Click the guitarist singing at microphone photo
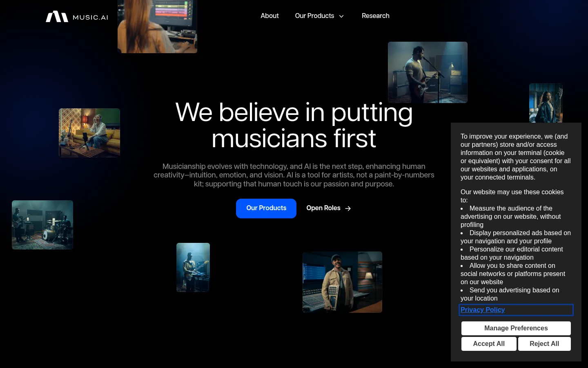Screen dimensions: 588x368 428,72
